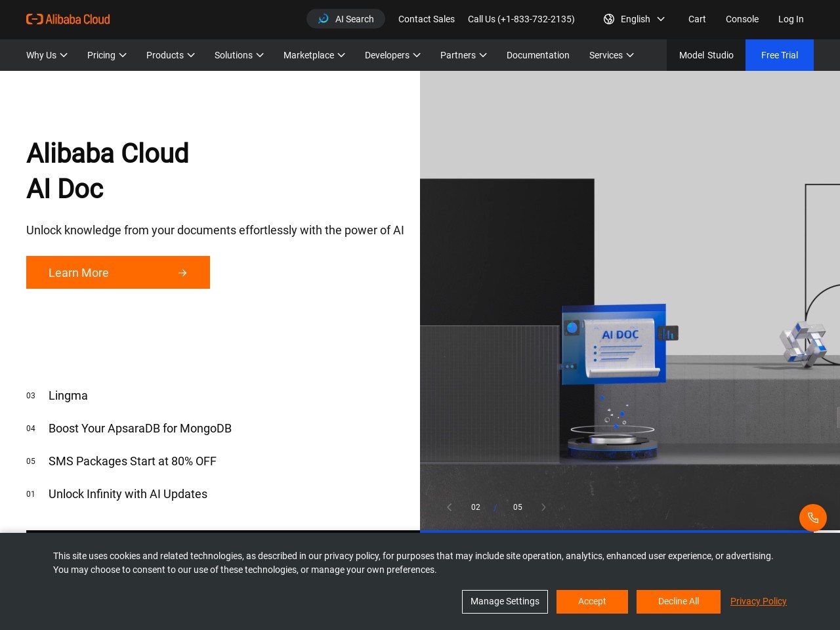840x630 pixels.
Task: Click the orange phone call floating icon
Action: tap(812, 518)
